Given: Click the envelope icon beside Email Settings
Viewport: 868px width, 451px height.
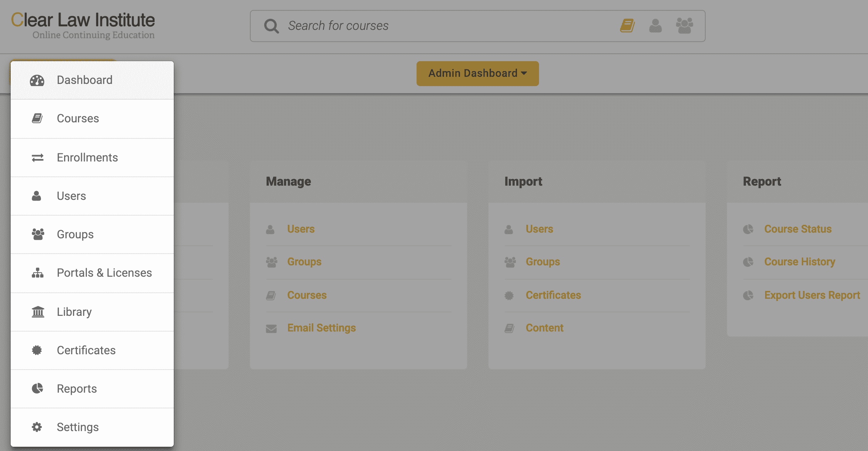Looking at the screenshot, I should pyautogui.click(x=271, y=328).
